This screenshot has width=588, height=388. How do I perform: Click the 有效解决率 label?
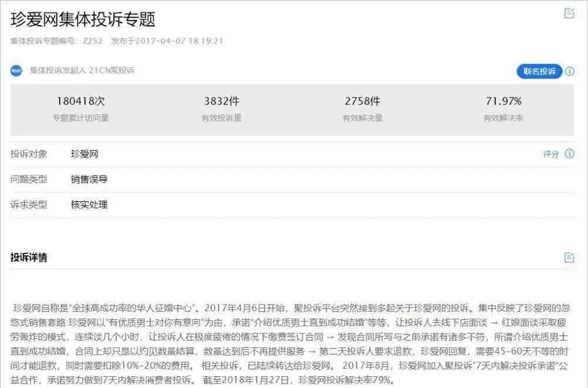(503, 118)
